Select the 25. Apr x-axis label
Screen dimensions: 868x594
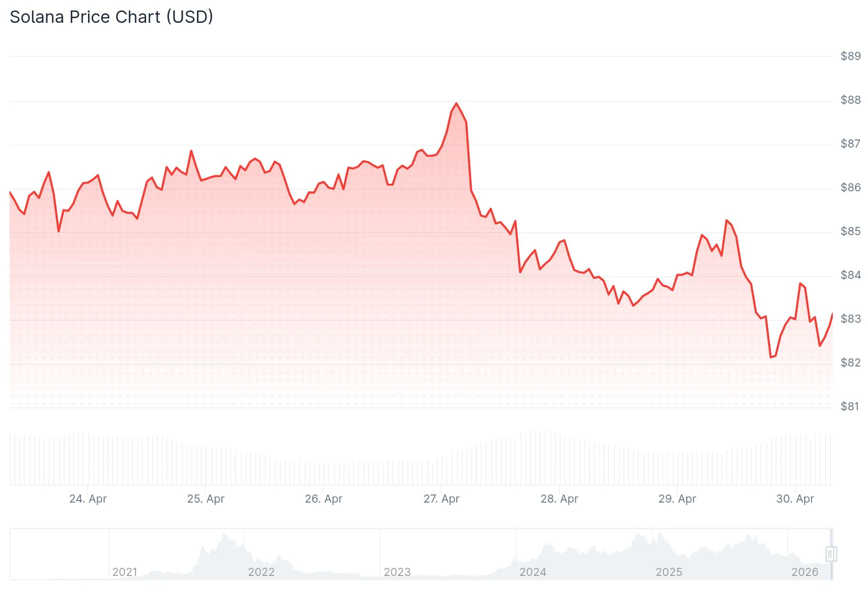(206, 499)
